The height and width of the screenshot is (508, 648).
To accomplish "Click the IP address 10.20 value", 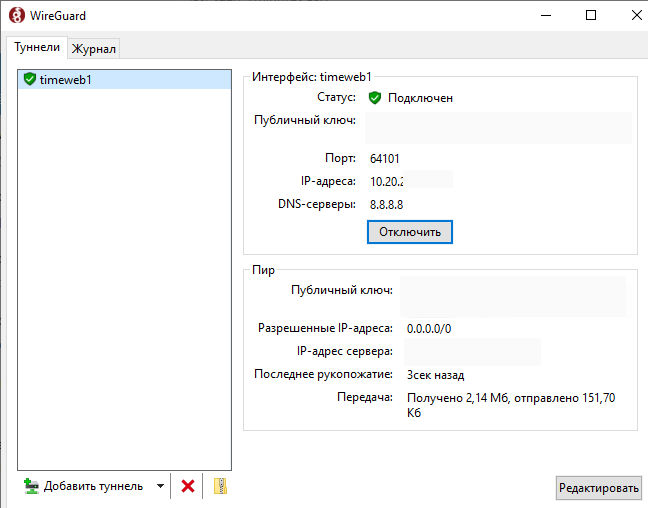I will (386, 181).
